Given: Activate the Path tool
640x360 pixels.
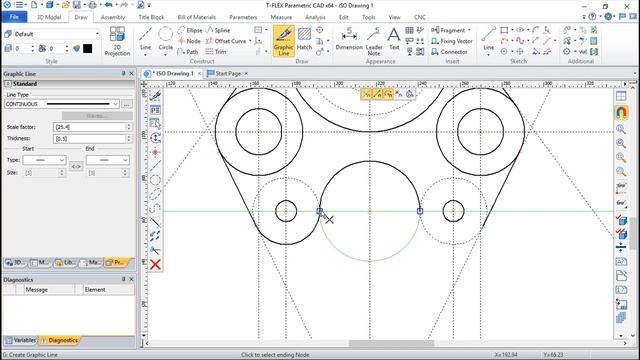Looking at the screenshot, I should (x=188, y=52).
